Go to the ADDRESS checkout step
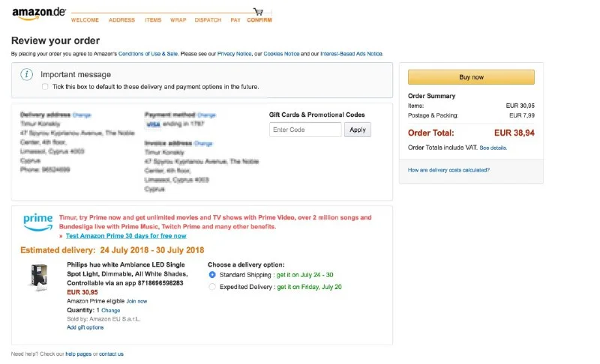The image size is (600, 364). [121, 20]
